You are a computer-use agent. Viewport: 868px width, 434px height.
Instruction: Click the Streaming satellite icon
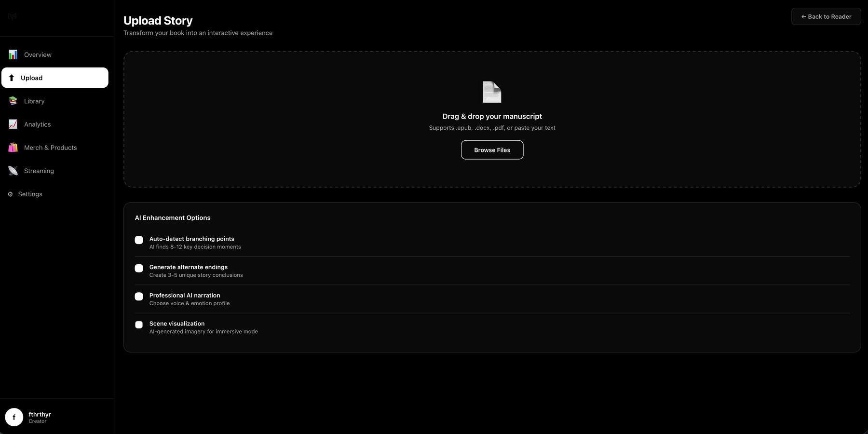coord(13,171)
